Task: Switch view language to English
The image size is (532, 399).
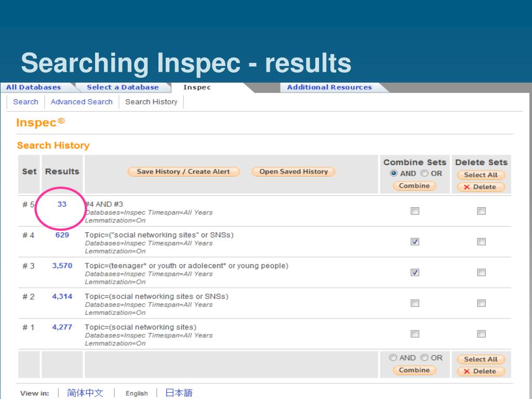Action: click(x=137, y=393)
